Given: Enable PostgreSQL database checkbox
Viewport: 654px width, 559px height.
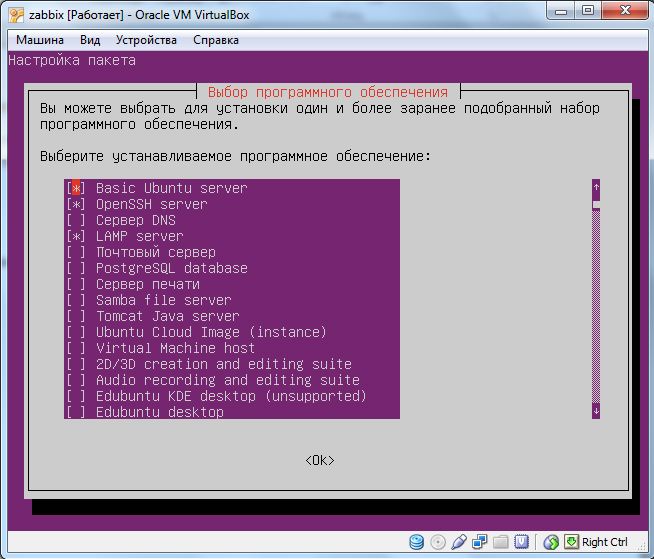Looking at the screenshot, I should 76,268.
